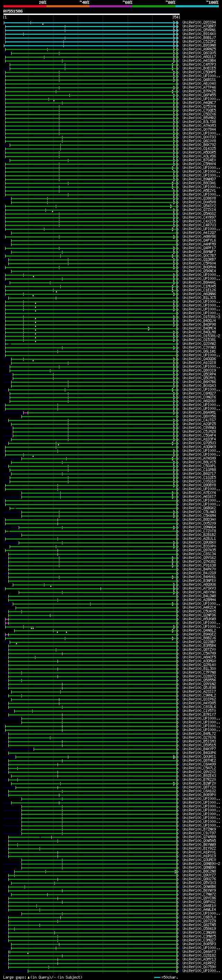Select label UniRef100_A7TP46

click(x=199, y=88)
